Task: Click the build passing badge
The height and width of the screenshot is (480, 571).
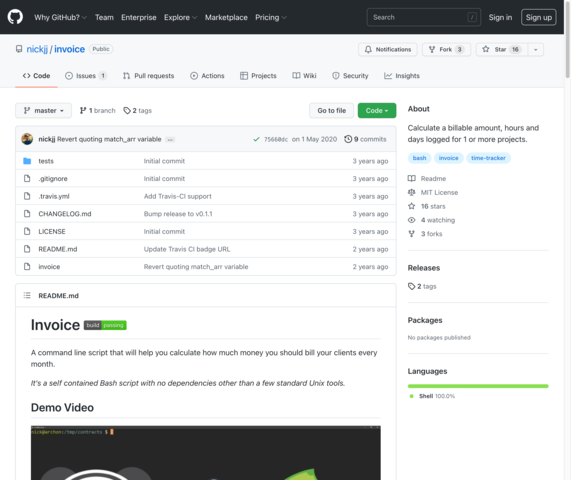Action: [105, 325]
